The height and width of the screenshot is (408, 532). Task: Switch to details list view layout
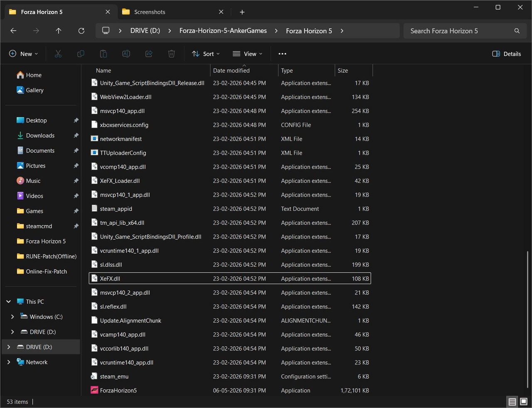coord(512,402)
